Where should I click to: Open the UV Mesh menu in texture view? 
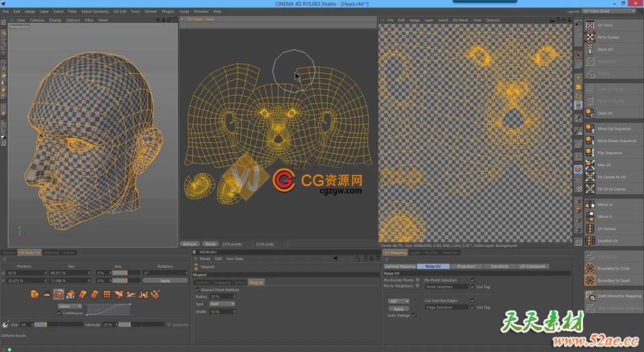coord(460,20)
